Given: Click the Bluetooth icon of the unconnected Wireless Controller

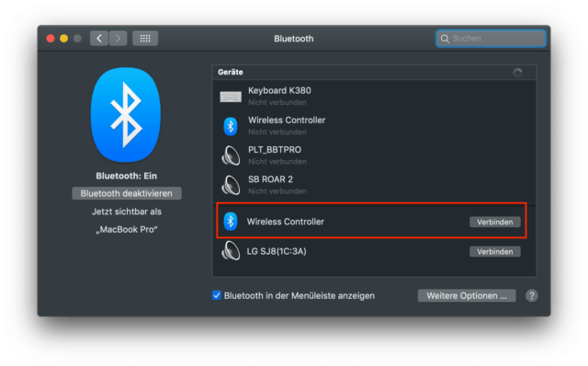Looking at the screenshot, I should click(231, 126).
